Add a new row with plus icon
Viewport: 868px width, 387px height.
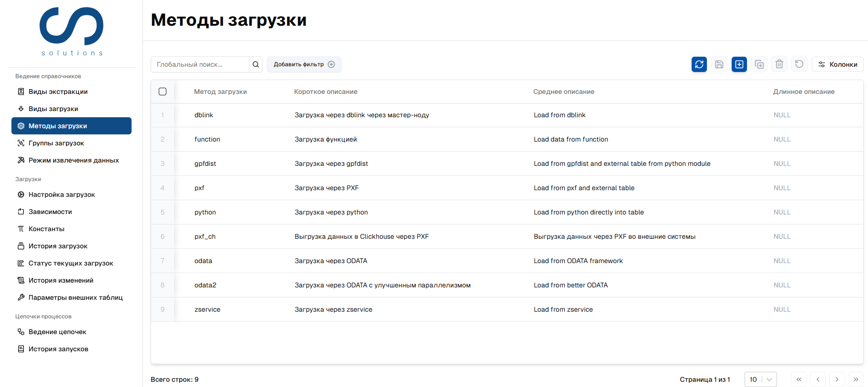[x=739, y=64]
